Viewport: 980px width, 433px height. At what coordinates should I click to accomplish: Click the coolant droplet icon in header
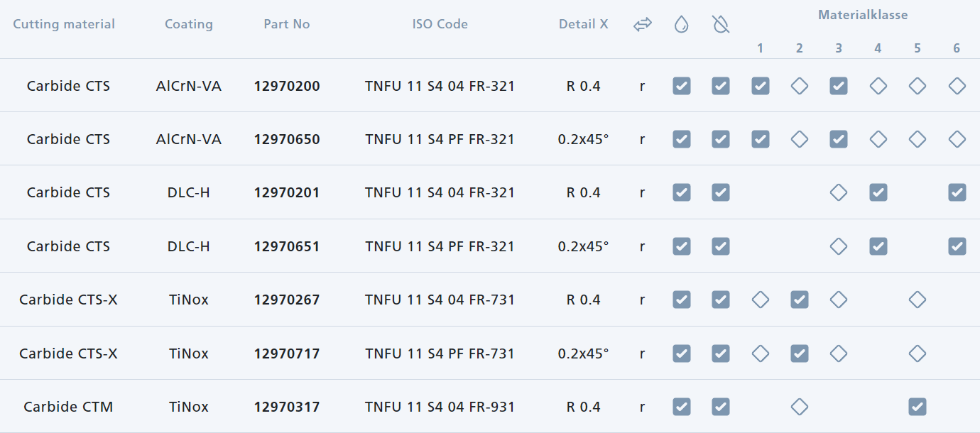coord(681,25)
